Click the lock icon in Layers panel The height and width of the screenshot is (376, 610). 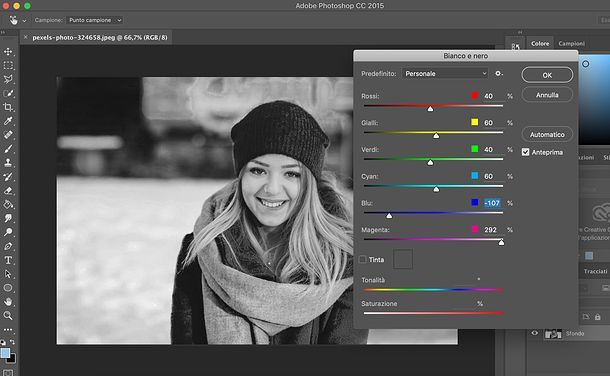point(598,317)
